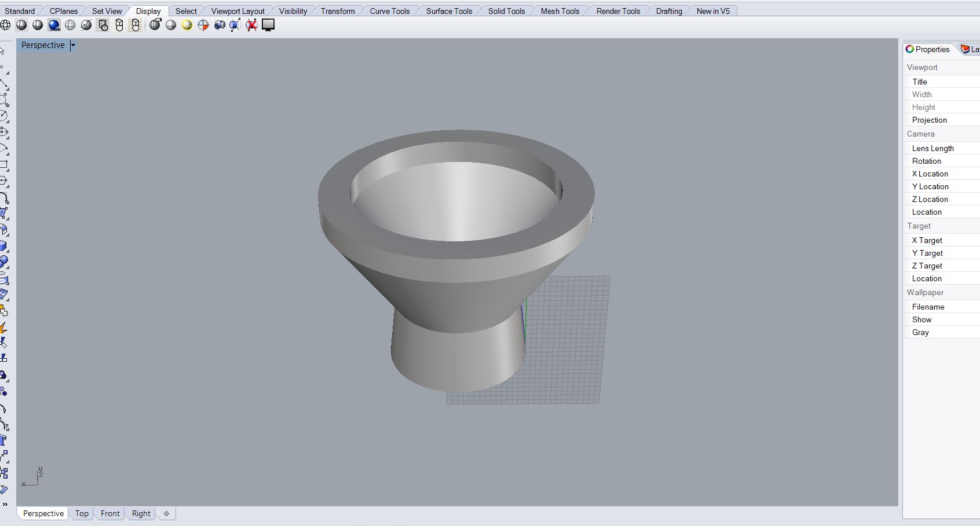This screenshot has width=980, height=526.
Task: Click the sphere with red X icon
Action: [x=251, y=25]
